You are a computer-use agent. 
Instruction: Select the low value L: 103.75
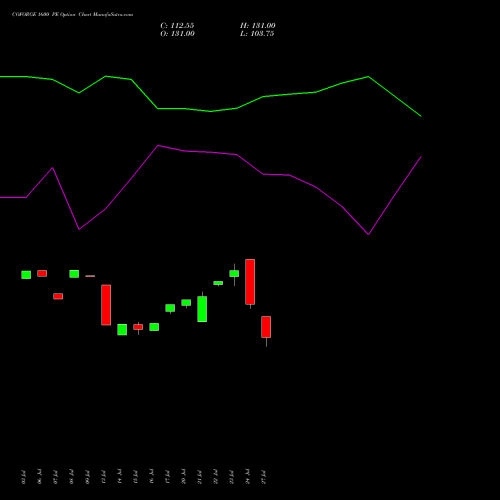pyautogui.click(x=257, y=34)
